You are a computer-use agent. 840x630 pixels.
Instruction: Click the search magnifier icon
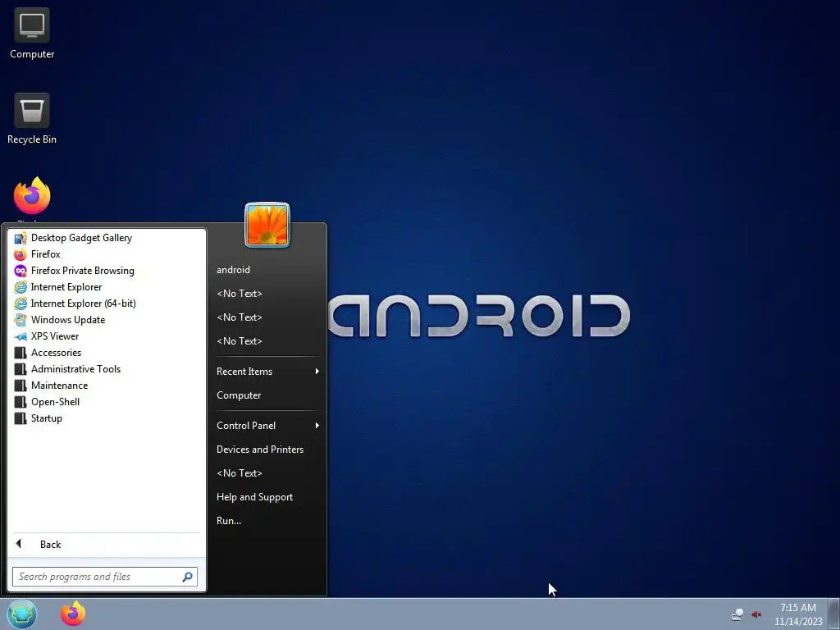coord(187,577)
